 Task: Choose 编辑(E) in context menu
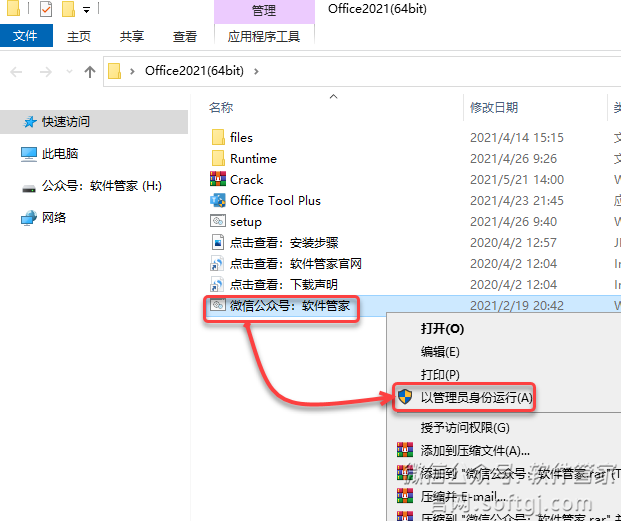[440, 352]
